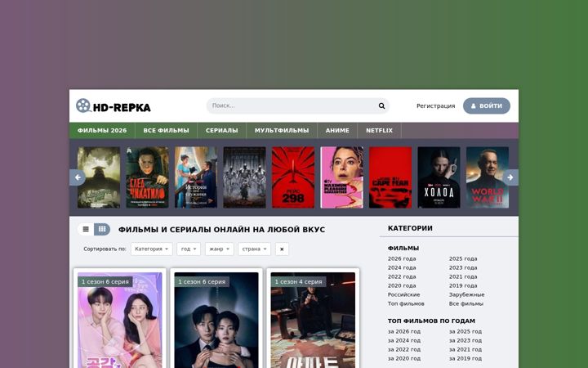Open top films за 2025 год

click(465, 331)
